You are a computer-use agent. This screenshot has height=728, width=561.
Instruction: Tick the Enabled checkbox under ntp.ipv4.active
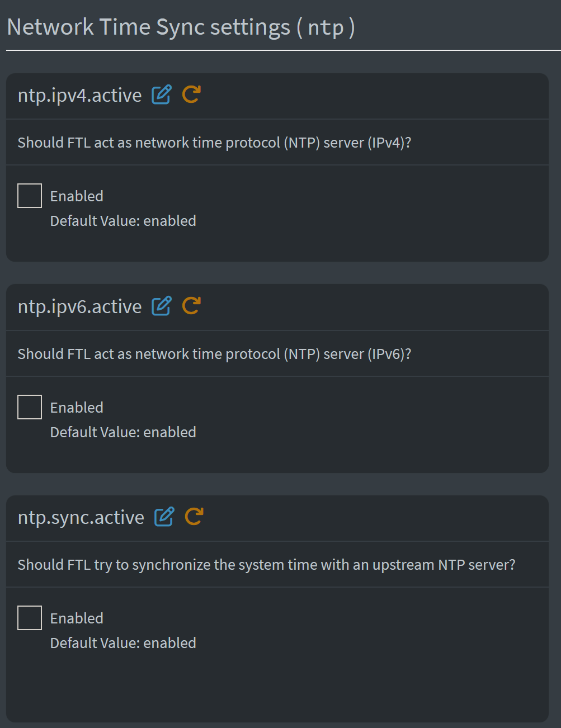tap(30, 196)
